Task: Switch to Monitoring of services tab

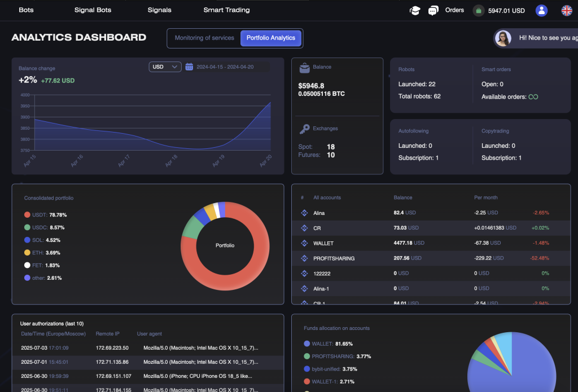Action: tap(204, 38)
